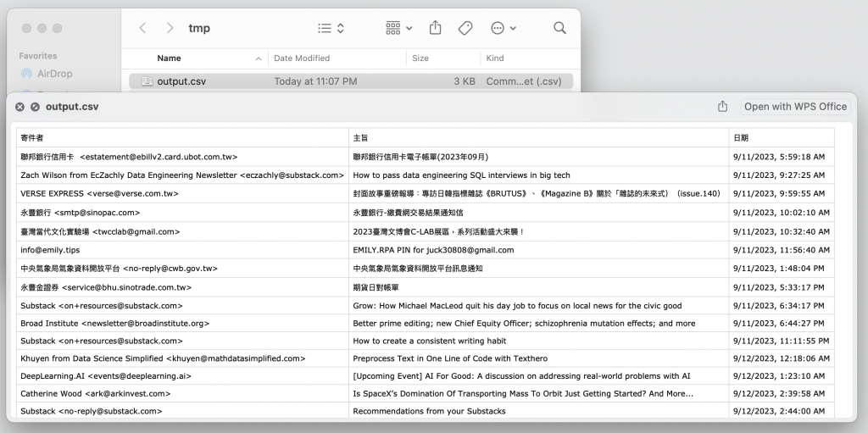Select Khuyen from Data Science Simplified cell

[183, 358]
